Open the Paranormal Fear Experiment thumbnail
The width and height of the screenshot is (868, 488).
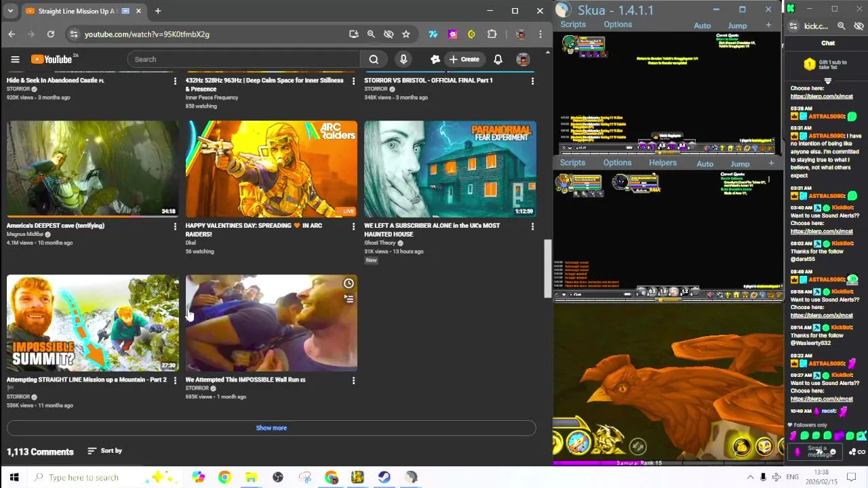click(x=450, y=169)
